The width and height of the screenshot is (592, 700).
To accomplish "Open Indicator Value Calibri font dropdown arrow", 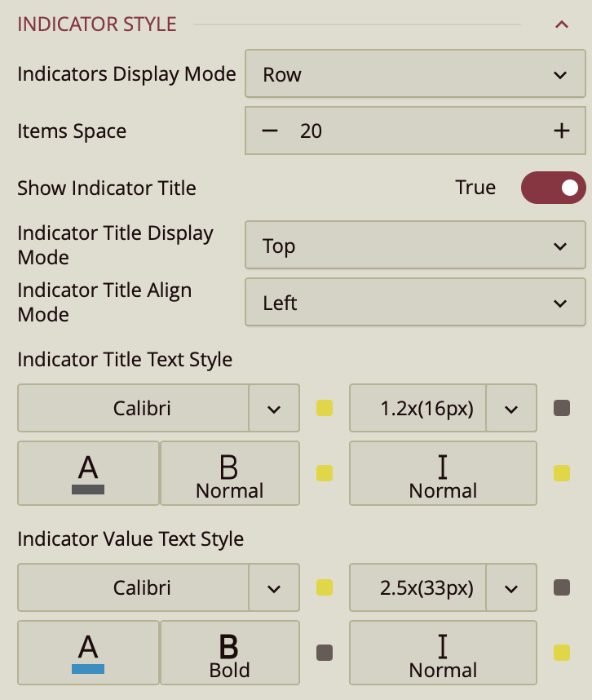I will [x=274, y=587].
